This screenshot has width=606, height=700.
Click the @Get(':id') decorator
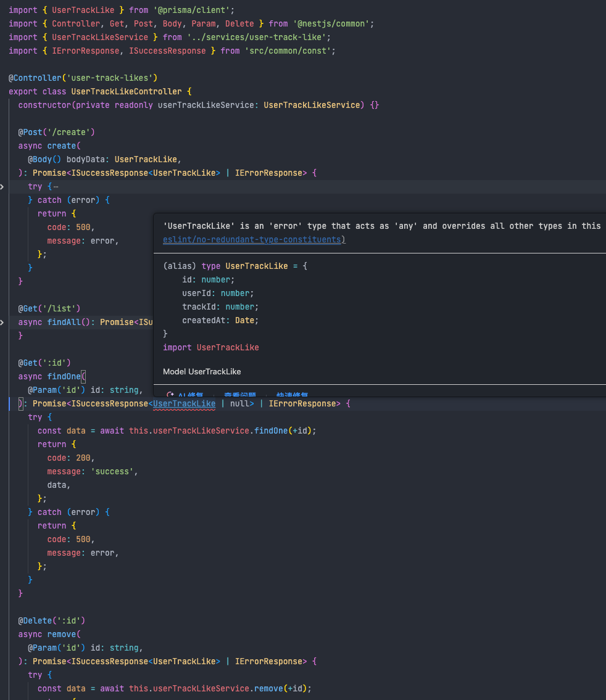tap(44, 363)
